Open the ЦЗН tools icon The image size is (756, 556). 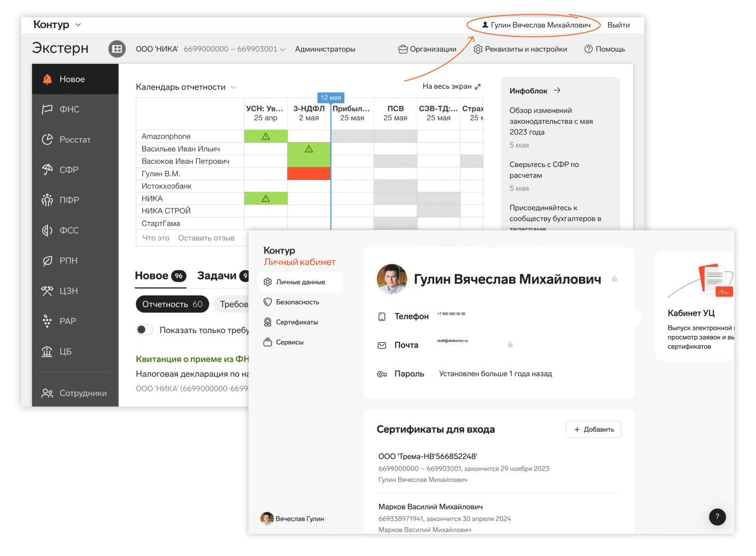pyautogui.click(x=47, y=291)
